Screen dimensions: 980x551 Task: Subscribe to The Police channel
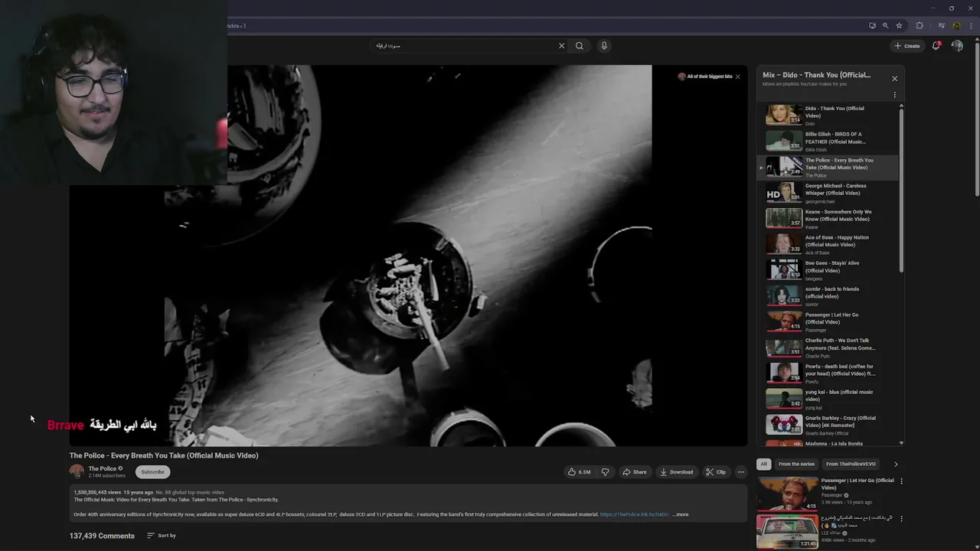pos(152,472)
